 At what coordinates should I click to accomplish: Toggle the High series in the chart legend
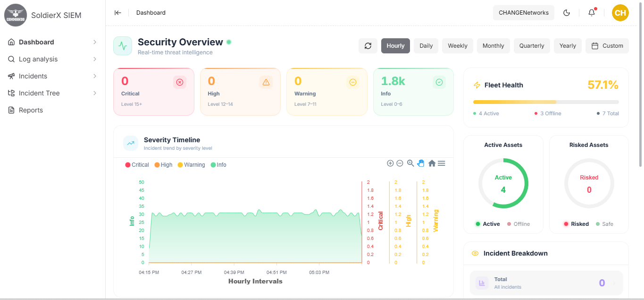pos(163,165)
